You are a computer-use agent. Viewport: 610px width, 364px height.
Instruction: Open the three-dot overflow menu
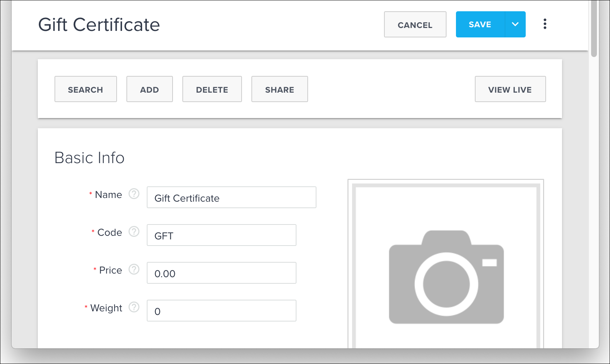545,24
